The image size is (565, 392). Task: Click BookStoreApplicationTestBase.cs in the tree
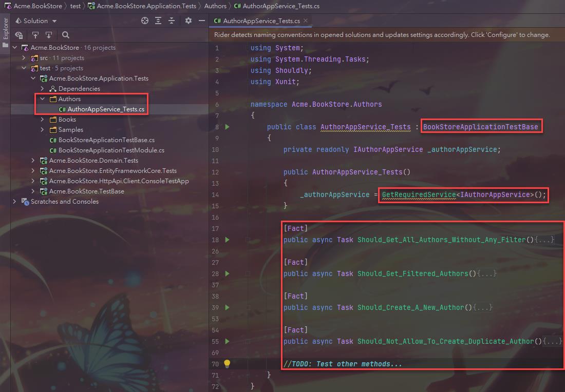pos(106,140)
